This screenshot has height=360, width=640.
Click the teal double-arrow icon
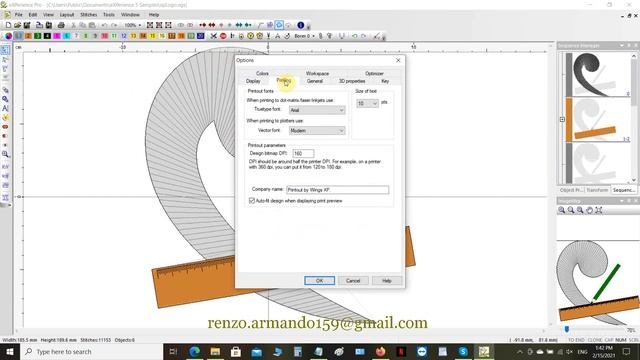tap(239, 25)
